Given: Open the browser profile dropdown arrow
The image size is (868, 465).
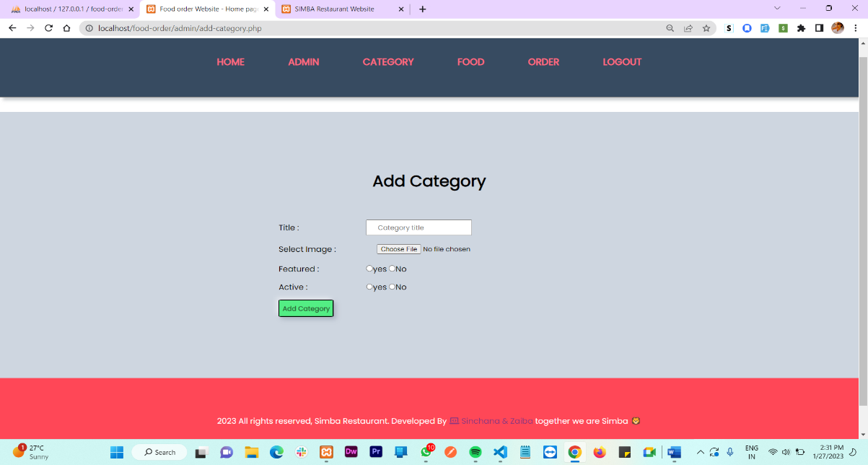Looking at the screenshot, I should click(x=776, y=9).
